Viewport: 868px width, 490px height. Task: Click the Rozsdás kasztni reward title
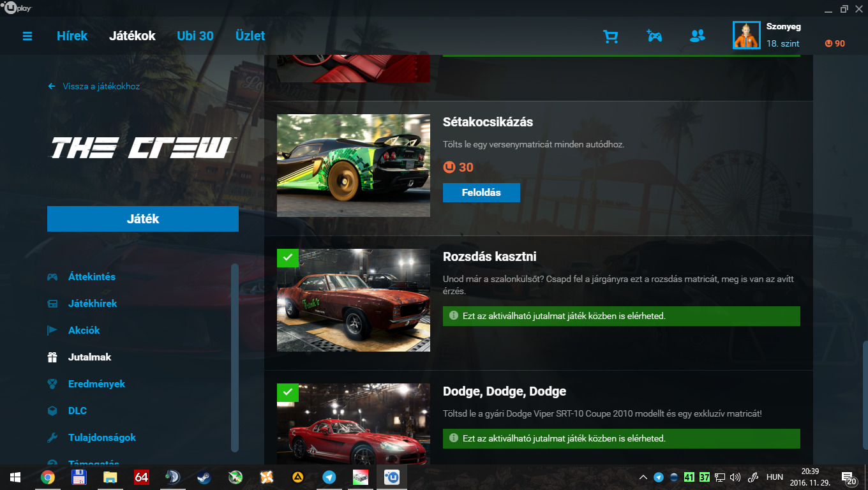pos(490,256)
